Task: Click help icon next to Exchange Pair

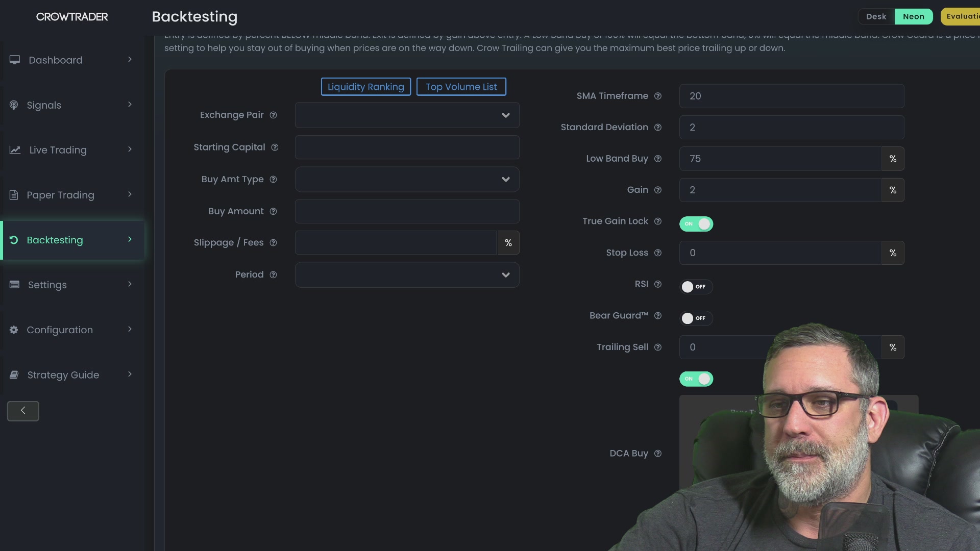Action: [273, 115]
